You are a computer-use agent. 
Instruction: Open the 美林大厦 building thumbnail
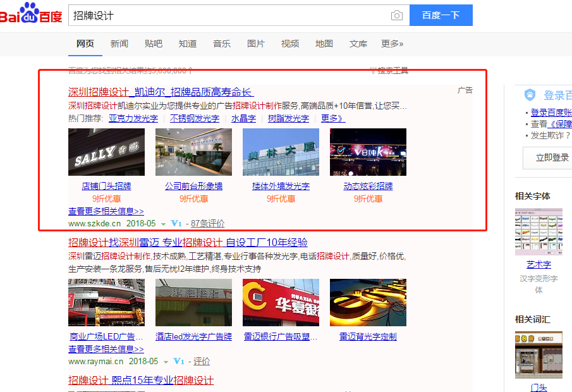point(281,152)
